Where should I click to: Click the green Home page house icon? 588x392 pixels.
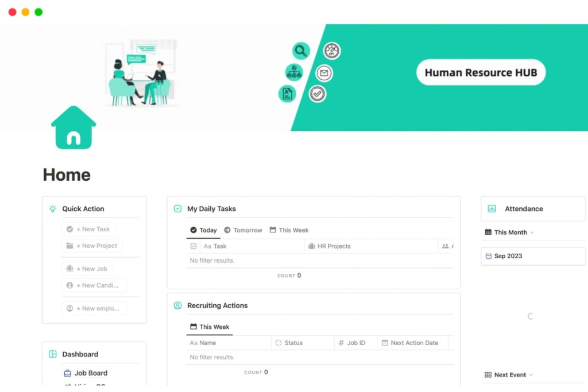tap(73, 127)
